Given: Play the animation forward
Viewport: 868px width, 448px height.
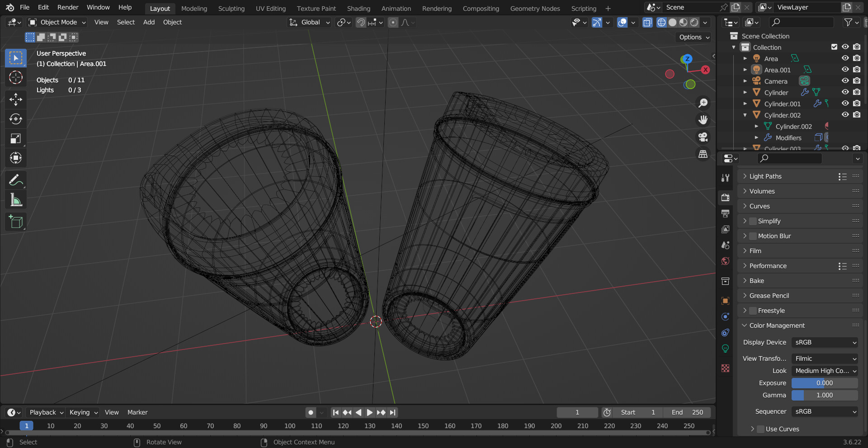Looking at the screenshot, I should click(369, 412).
